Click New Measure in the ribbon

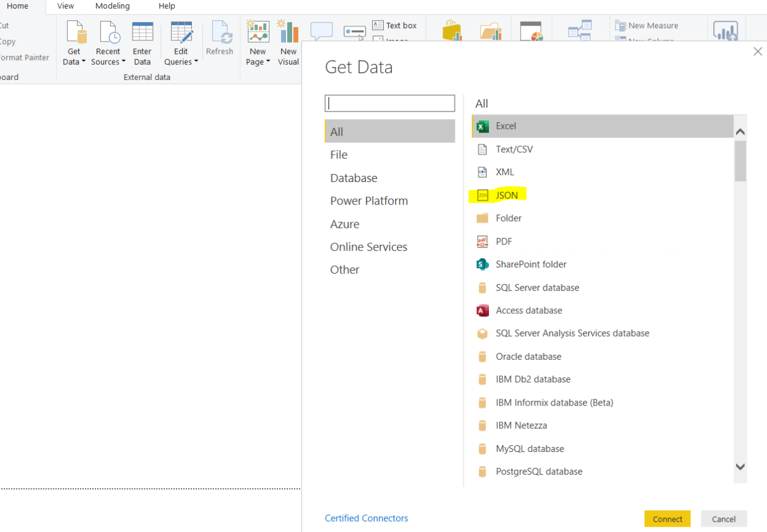pos(647,26)
